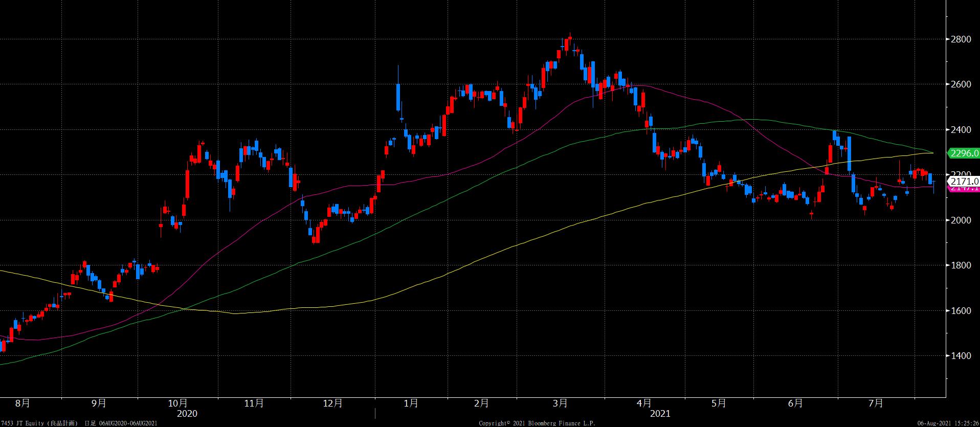
Task: Select the 12月 month label on time axis
Action: [333, 403]
